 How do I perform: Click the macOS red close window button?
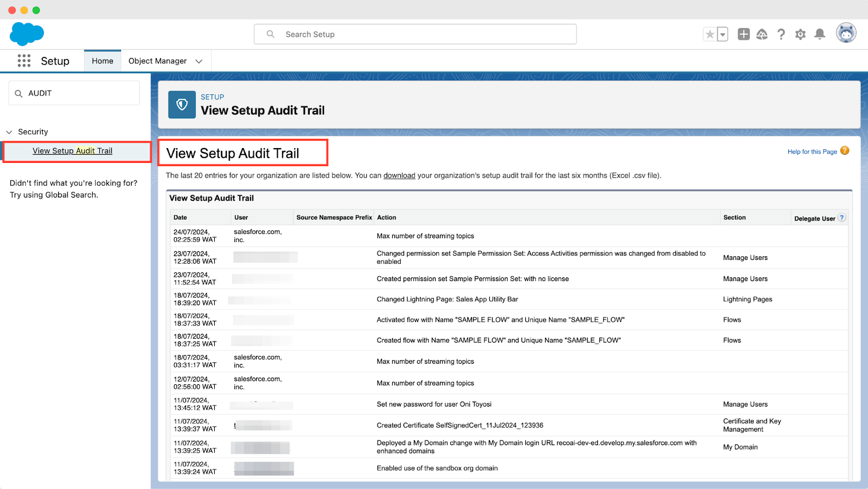(x=12, y=10)
